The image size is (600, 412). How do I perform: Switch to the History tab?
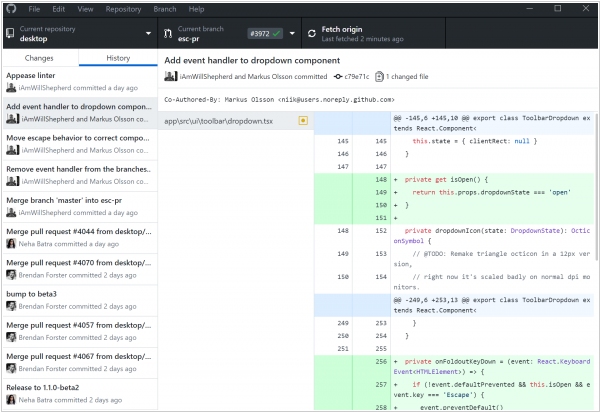pos(118,59)
